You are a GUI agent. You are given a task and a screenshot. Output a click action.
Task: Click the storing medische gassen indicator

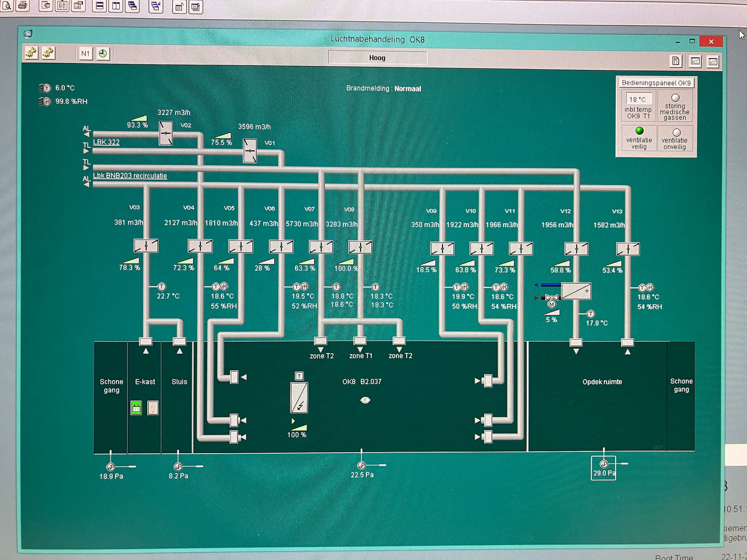[675, 97]
